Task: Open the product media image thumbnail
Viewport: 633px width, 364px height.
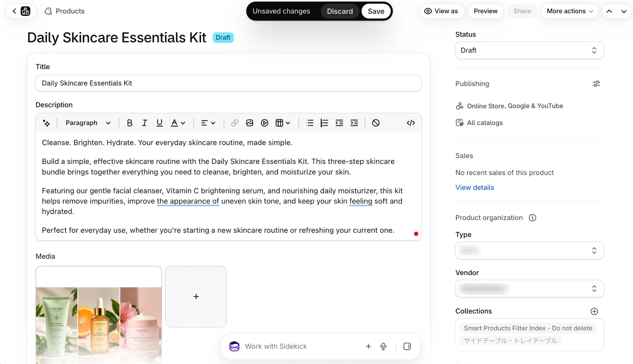Action: (x=99, y=315)
